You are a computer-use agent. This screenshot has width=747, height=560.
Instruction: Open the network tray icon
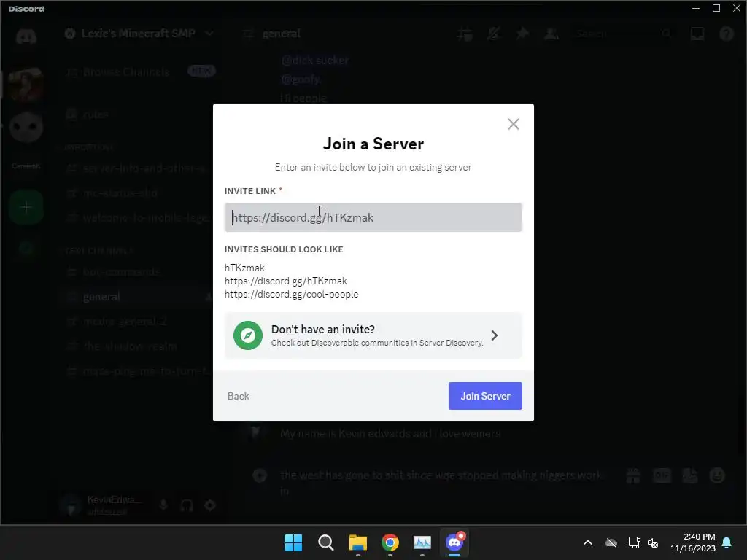click(634, 542)
